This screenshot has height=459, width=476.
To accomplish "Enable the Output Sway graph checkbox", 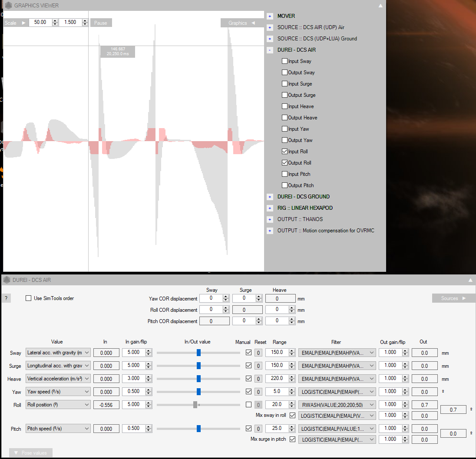I will (x=284, y=72).
